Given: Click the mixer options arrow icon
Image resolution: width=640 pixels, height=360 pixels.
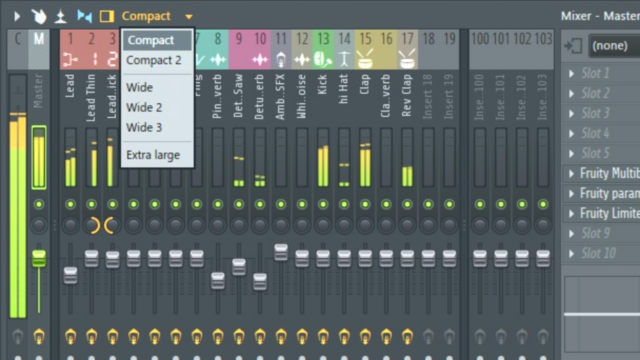Looking at the screenshot, I should pos(17,16).
